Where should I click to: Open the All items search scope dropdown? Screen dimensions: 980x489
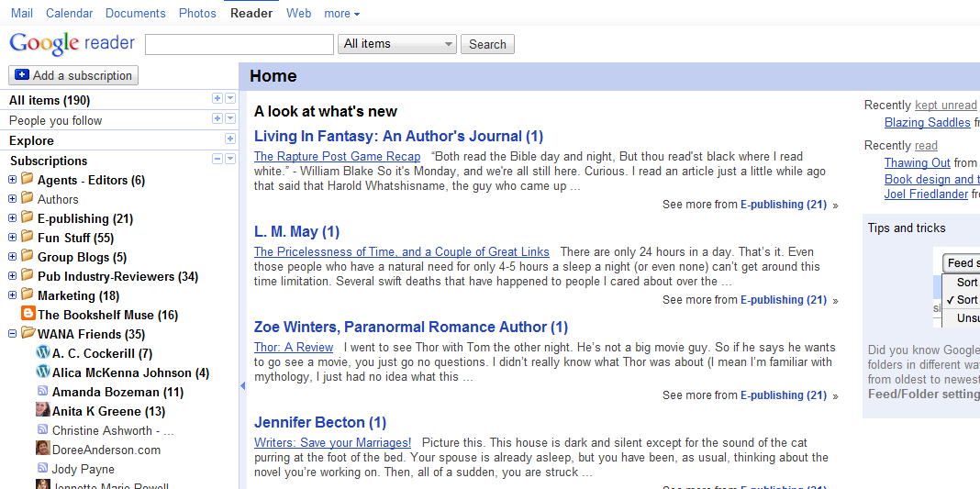[397, 44]
